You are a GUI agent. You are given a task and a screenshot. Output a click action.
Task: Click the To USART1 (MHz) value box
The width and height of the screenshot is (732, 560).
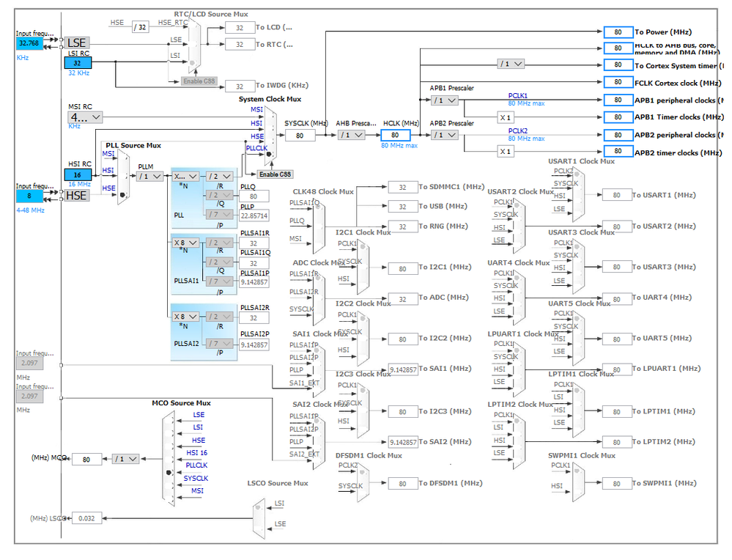click(617, 195)
